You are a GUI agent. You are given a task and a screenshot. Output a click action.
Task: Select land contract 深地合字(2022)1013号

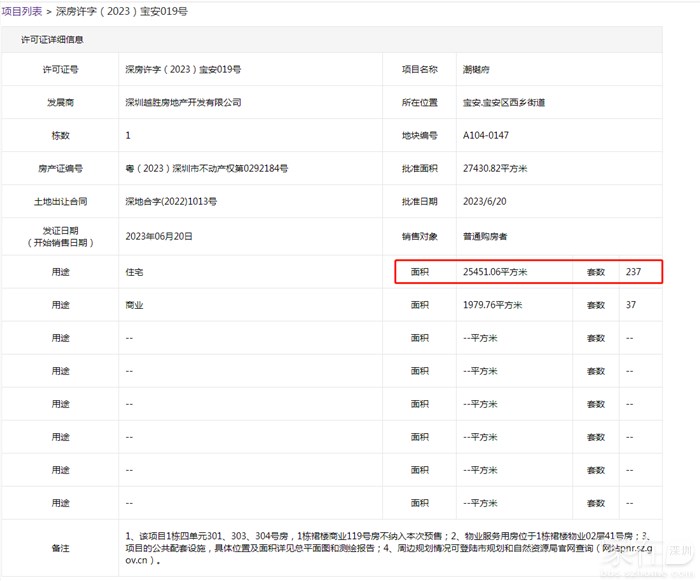(171, 201)
